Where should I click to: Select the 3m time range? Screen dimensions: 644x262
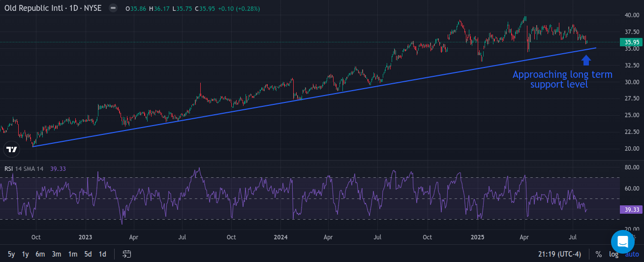tap(57, 254)
